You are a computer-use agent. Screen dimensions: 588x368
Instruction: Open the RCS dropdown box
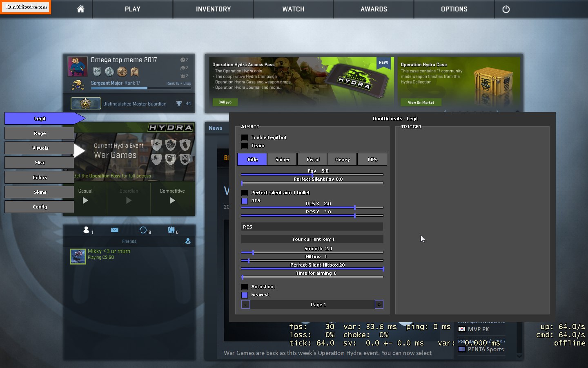tap(312, 227)
